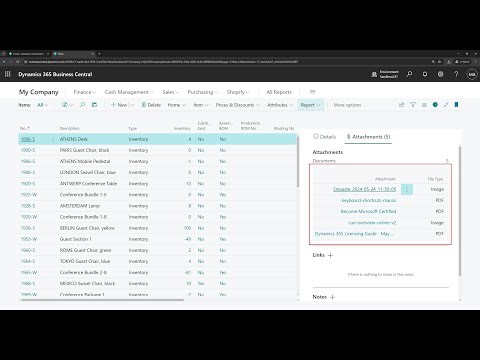480x360 pixels.
Task: Click More options in the action bar
Action: point(347,105)
